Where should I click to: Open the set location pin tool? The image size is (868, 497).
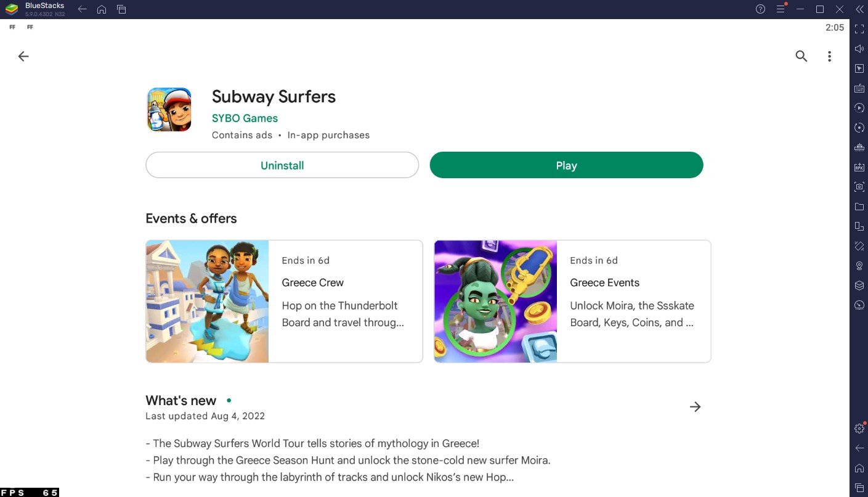click(859, 266)
